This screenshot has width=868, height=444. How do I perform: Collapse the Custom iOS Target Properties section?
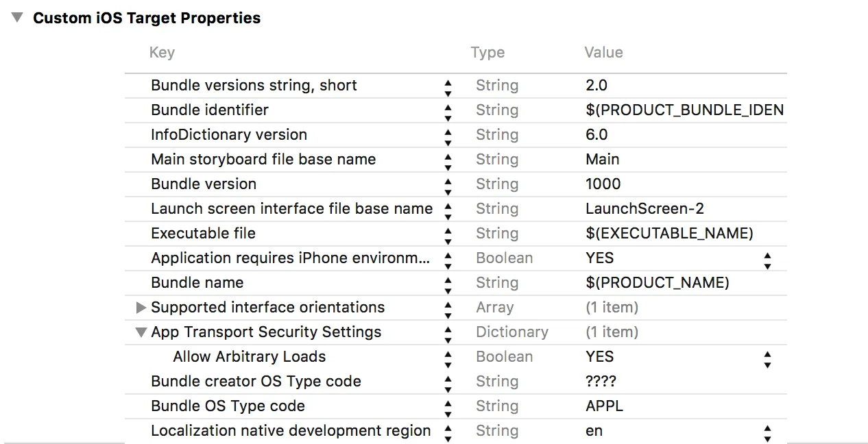tap(17, 18)
